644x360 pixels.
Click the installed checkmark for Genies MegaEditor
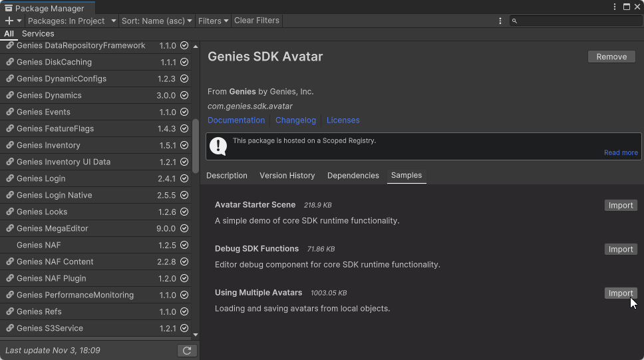point(184,228)
